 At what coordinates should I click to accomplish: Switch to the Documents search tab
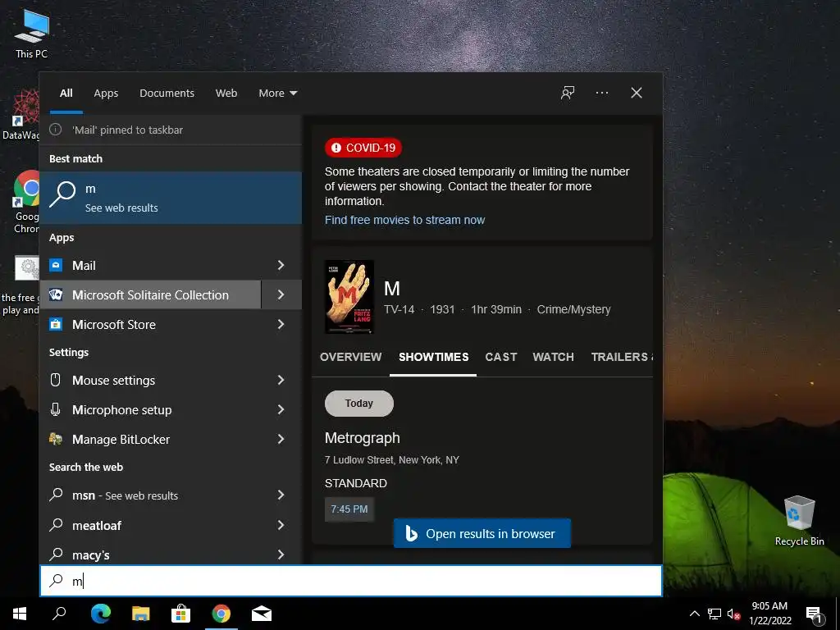[x=167, y=94]
